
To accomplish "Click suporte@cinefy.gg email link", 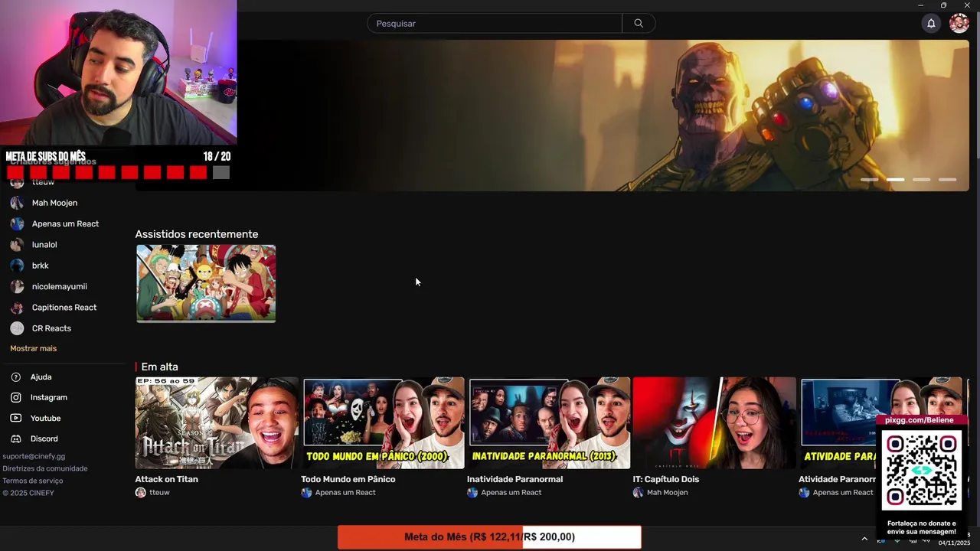I will coord(34,456).
